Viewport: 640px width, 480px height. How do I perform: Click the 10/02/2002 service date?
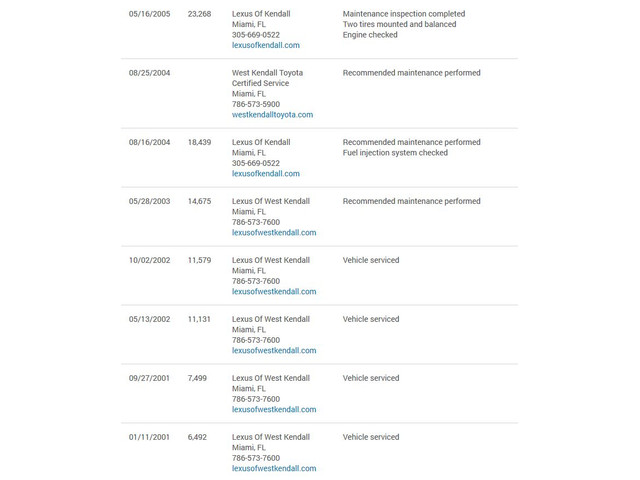pos(149,260)
